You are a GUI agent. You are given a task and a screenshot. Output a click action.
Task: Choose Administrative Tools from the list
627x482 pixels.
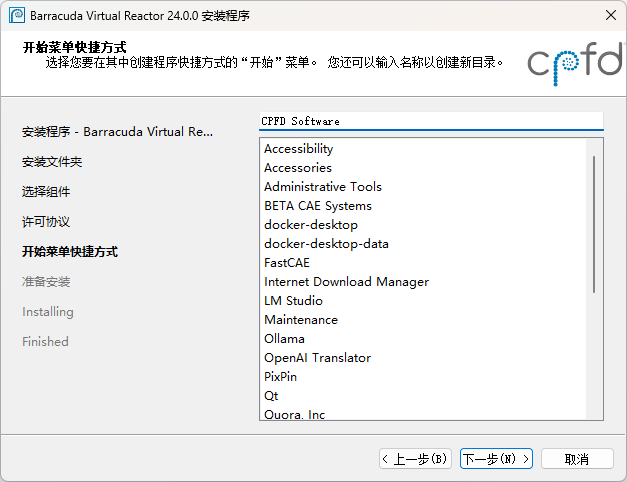click(323, 187)
